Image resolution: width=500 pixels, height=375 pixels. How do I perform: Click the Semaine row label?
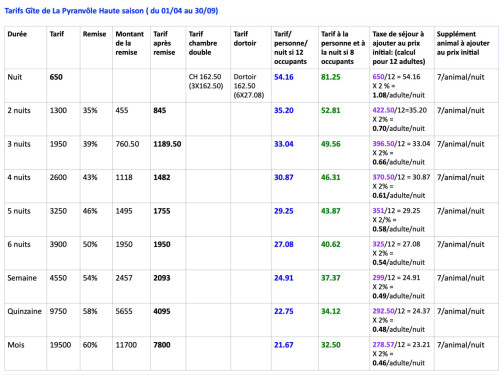(22, 278)
